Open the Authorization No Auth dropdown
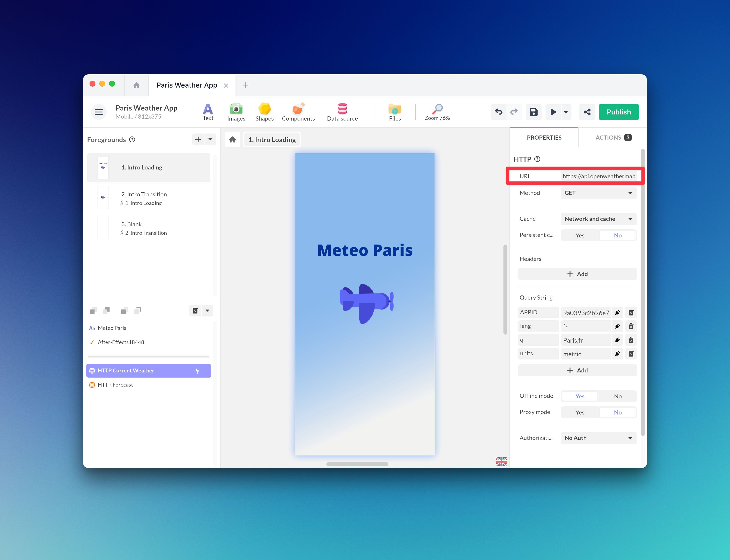 point(598,438)
